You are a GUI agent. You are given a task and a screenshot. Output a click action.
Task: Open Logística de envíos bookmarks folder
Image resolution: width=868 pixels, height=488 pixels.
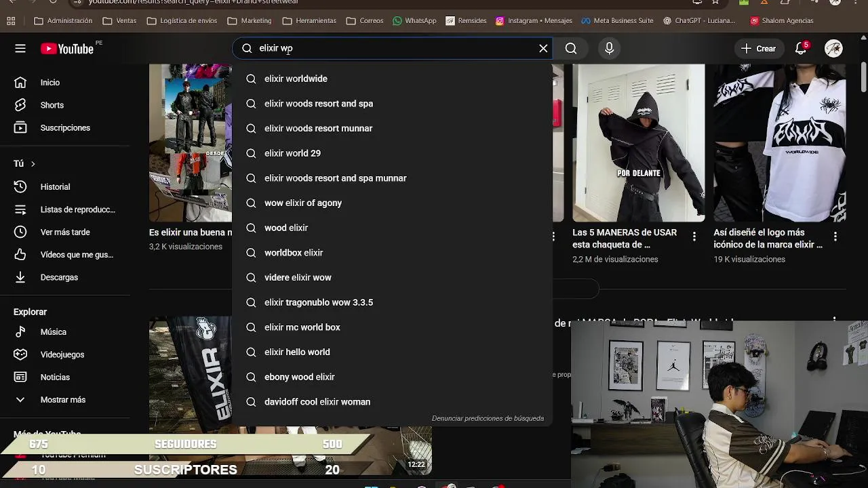pos(182,21)
